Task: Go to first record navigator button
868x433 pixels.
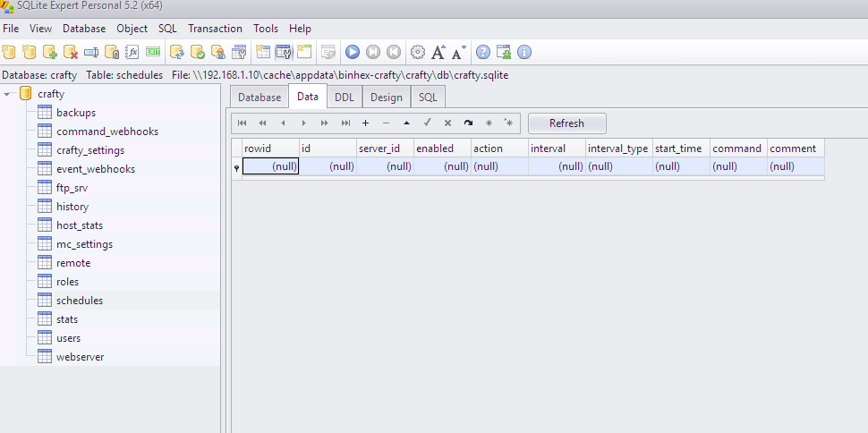Action: (242, 123)
